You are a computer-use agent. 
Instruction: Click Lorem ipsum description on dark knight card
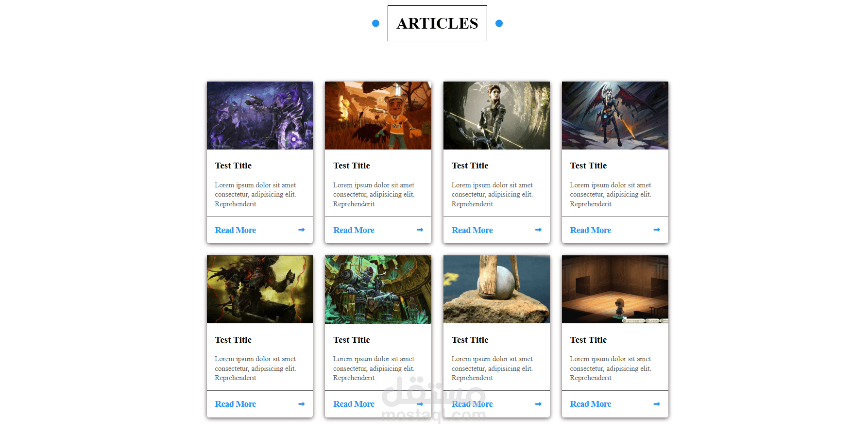[255, 368]
